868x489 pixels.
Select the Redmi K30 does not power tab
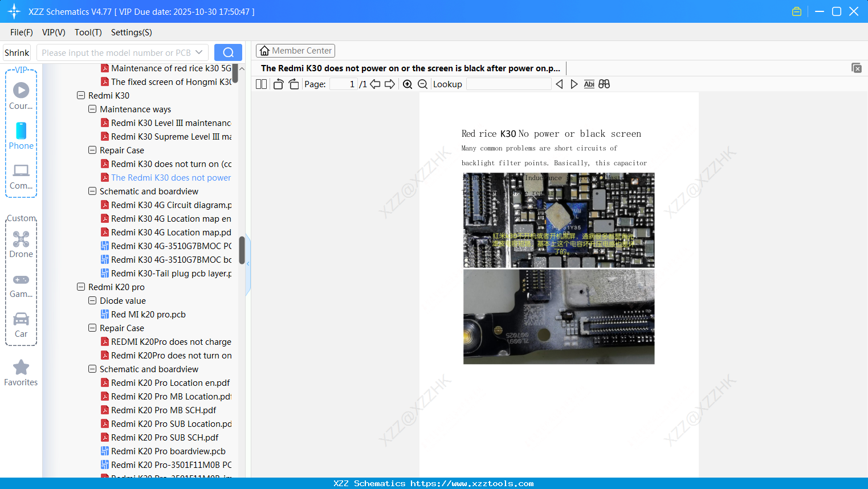tap(409, 68)
